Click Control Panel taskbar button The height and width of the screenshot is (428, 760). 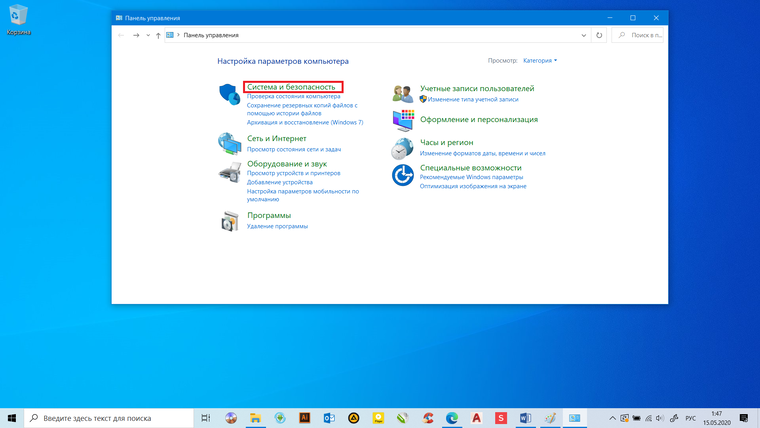click(x=574, y=418)
